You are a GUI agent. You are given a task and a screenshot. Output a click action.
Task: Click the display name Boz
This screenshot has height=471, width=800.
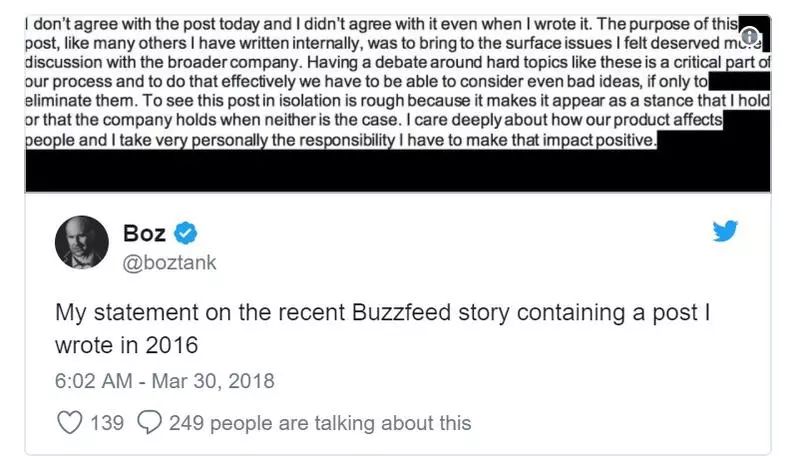[x=144, y=235]
